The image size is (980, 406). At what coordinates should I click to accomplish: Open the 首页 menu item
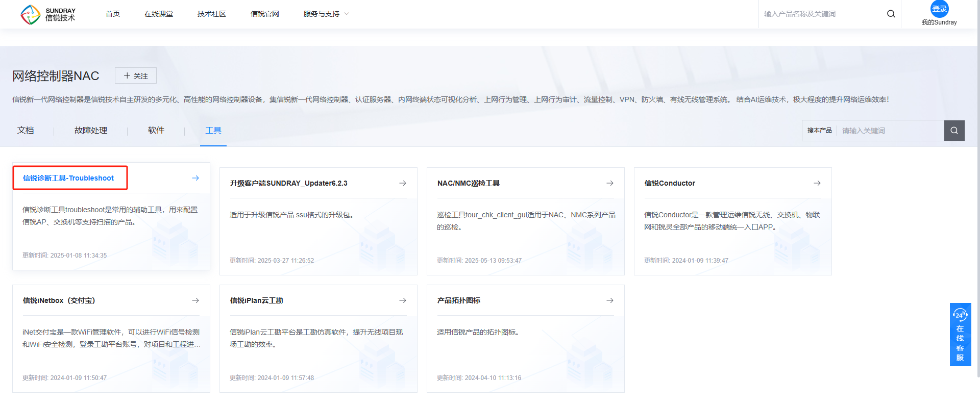coord(113,14)
